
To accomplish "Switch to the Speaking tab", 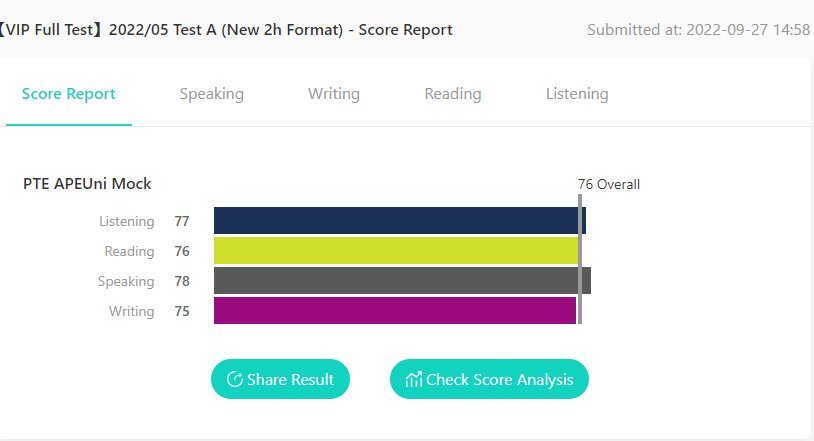I will (x=211, y=94).
